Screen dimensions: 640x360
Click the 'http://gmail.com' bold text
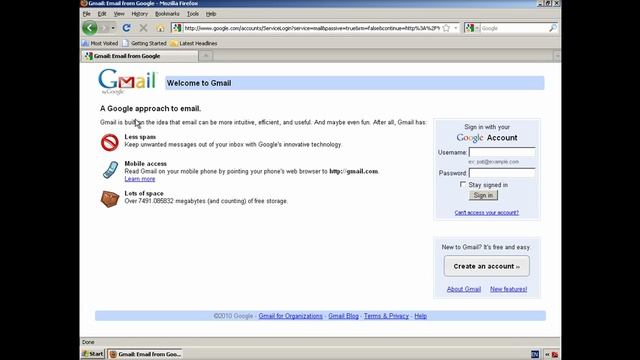pos(353,171)
